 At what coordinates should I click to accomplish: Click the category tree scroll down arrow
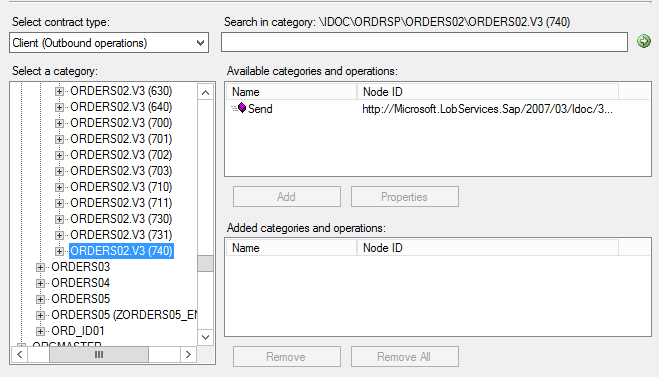(205, 337)
